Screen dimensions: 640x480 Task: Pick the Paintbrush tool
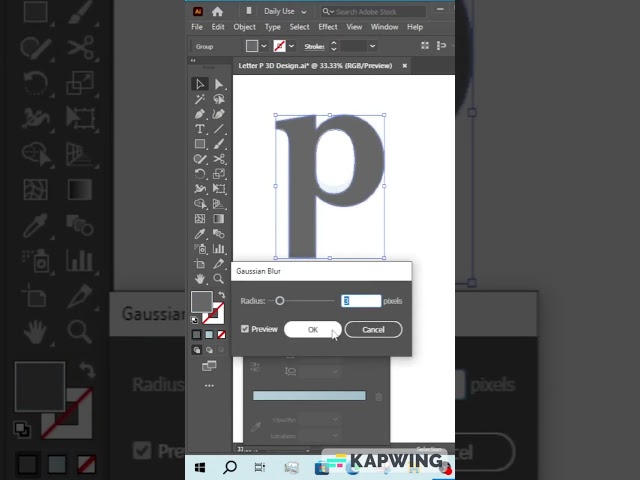(219, 144)
